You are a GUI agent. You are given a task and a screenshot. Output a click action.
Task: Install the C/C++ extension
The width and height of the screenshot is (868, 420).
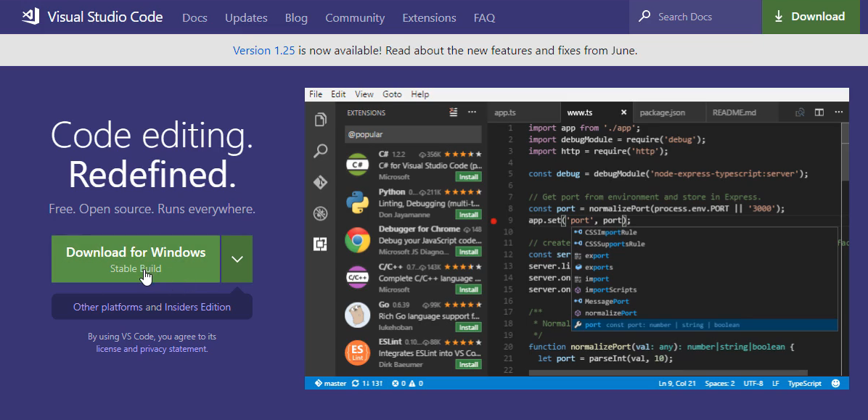[468, 289]
